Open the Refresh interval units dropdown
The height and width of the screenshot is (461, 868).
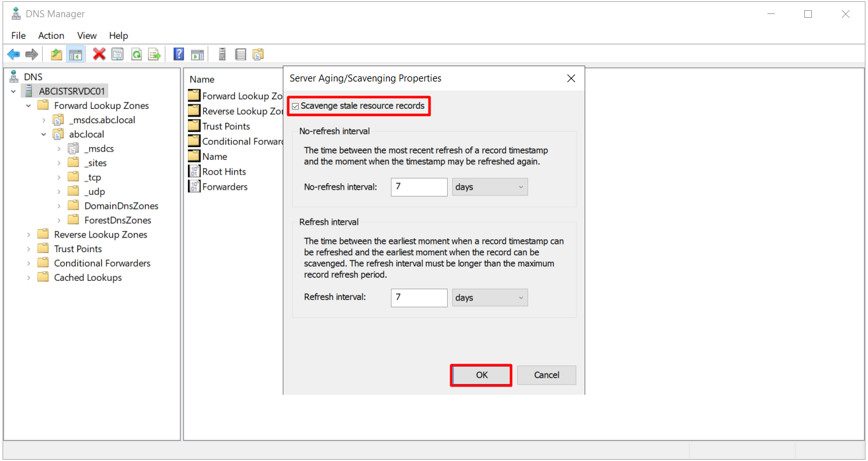(x=490, y=298)
